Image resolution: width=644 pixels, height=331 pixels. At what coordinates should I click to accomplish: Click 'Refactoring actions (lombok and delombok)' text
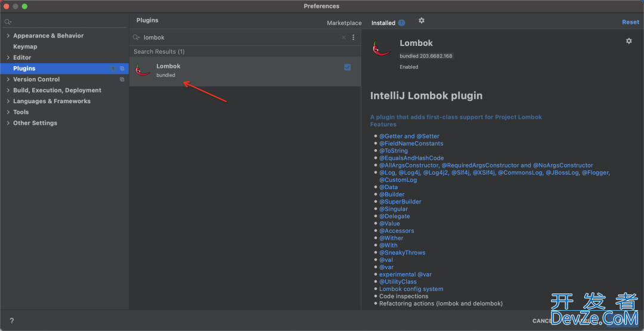coord(441,304)
